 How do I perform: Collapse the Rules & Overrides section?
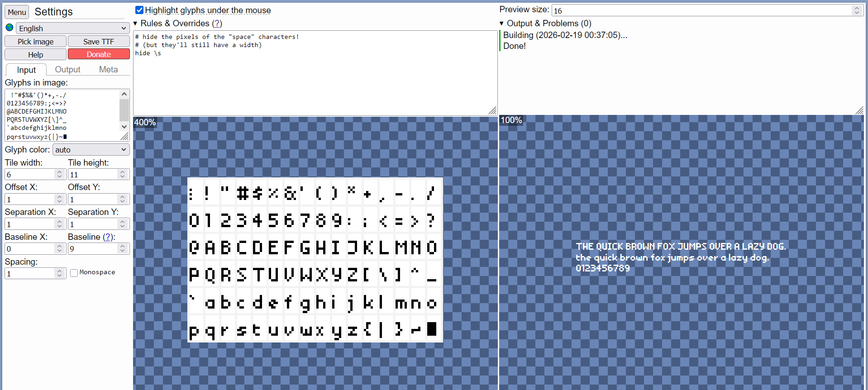click(135, 24)
